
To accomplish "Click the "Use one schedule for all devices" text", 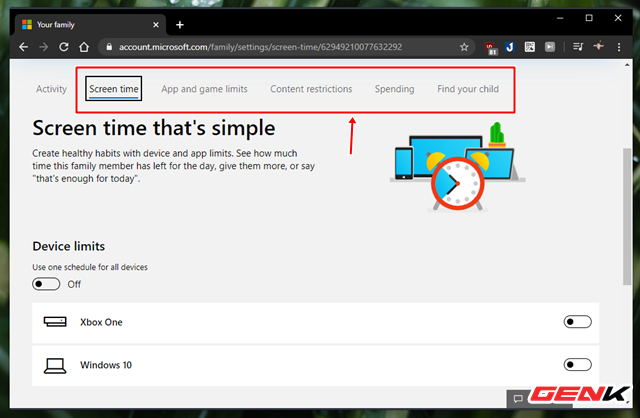I will [90, 267].
